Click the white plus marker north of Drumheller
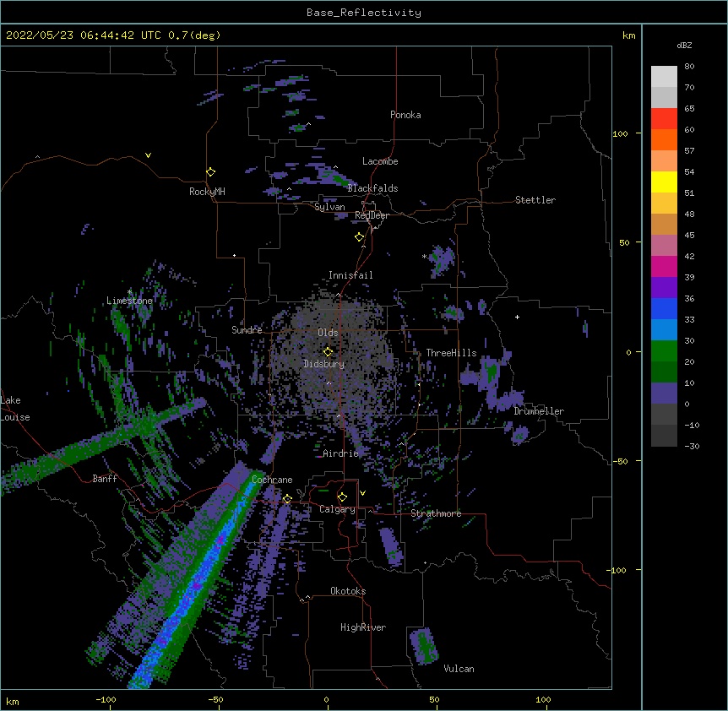The width and height of the screenshot is (728, 711). point(517,317)
